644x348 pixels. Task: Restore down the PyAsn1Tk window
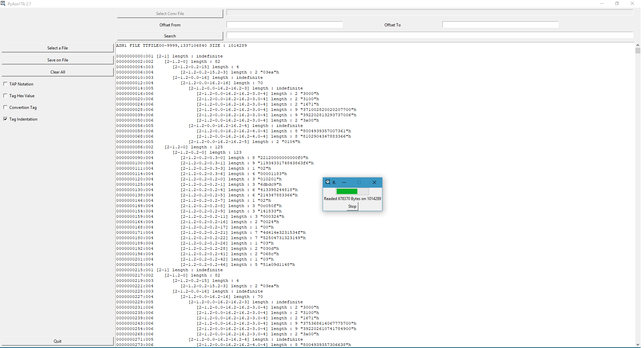[x=617, y=4]
